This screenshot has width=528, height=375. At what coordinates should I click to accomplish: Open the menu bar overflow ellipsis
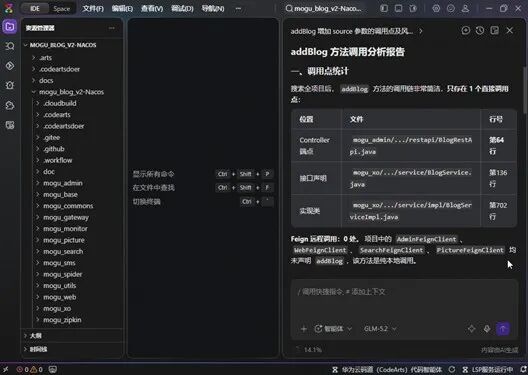238,8
